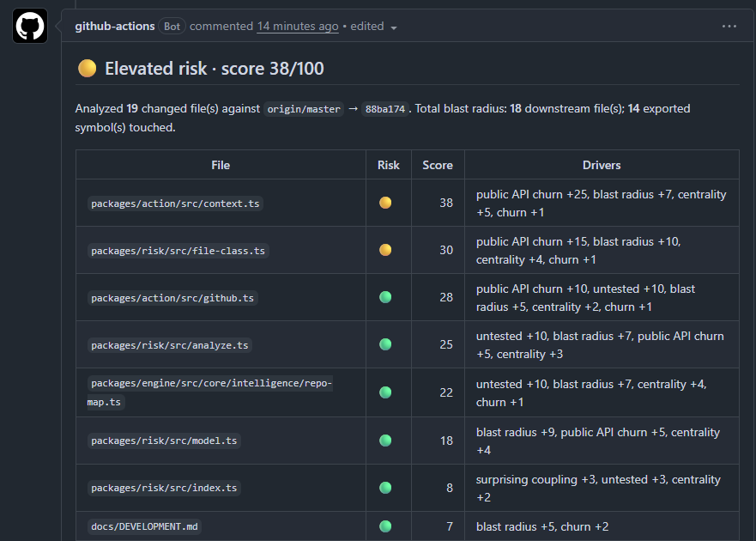Click score 18 in model.ts row
This screenshot has width=756, height=541.
tap(446, 441)
